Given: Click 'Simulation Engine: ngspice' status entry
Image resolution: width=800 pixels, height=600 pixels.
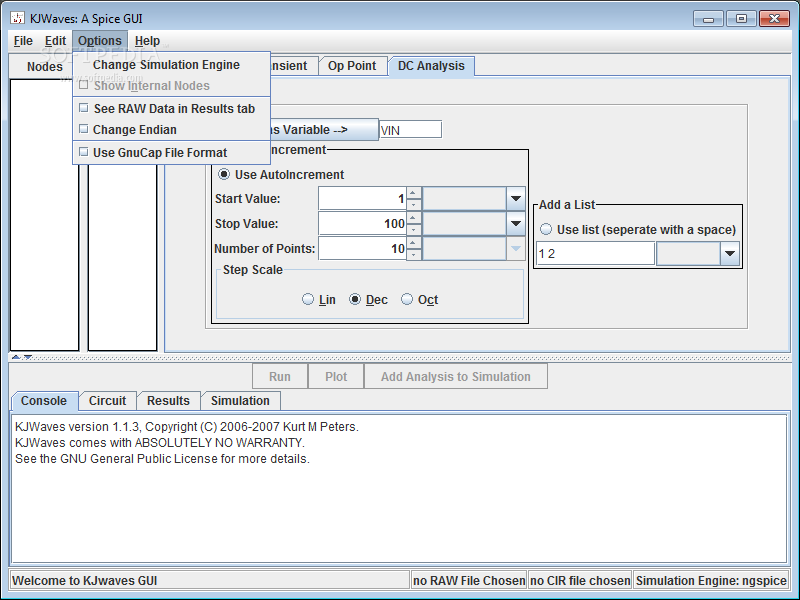Looking at the screenshot, I should pos(711,581).
